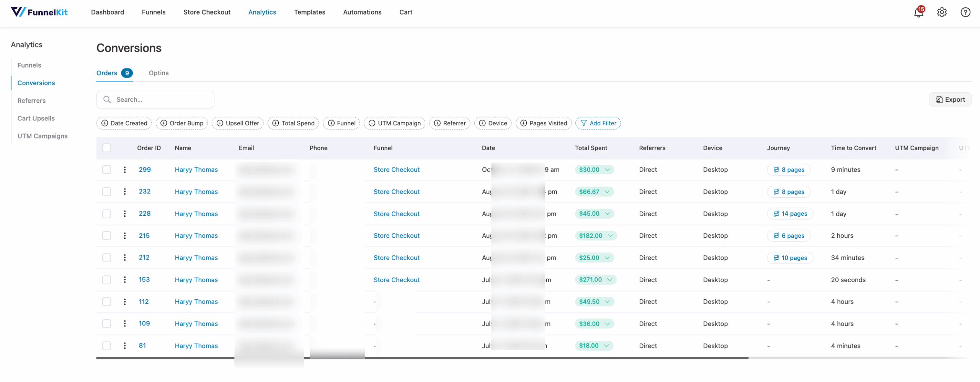This screenshot has width=980, height=382.
Task: Open row actions menu for order 212
Action: (x=125, y=257)
